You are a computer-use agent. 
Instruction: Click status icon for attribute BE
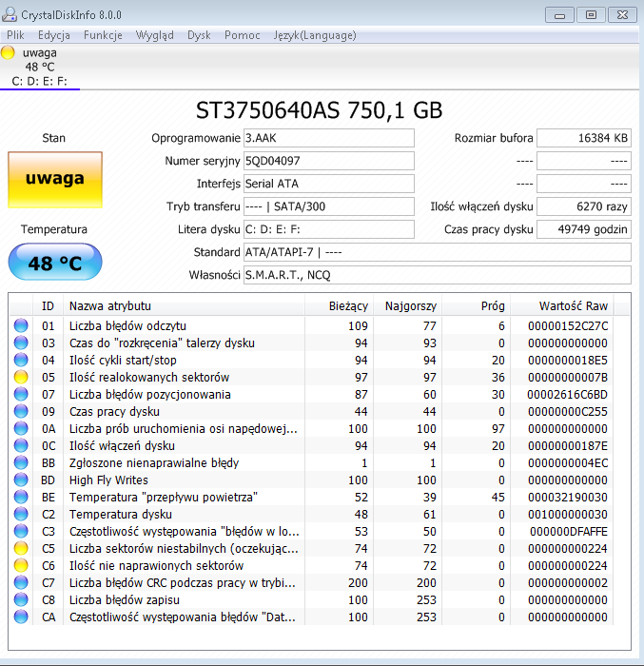click(x=21, y=497)
